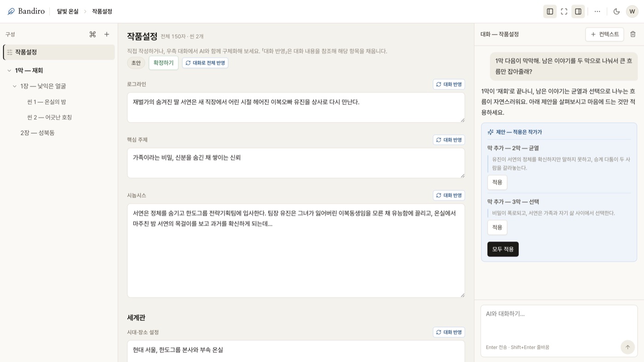Click the + 컨텍스트 button
This screenshot has height=362, width=644.
[604, 34]
